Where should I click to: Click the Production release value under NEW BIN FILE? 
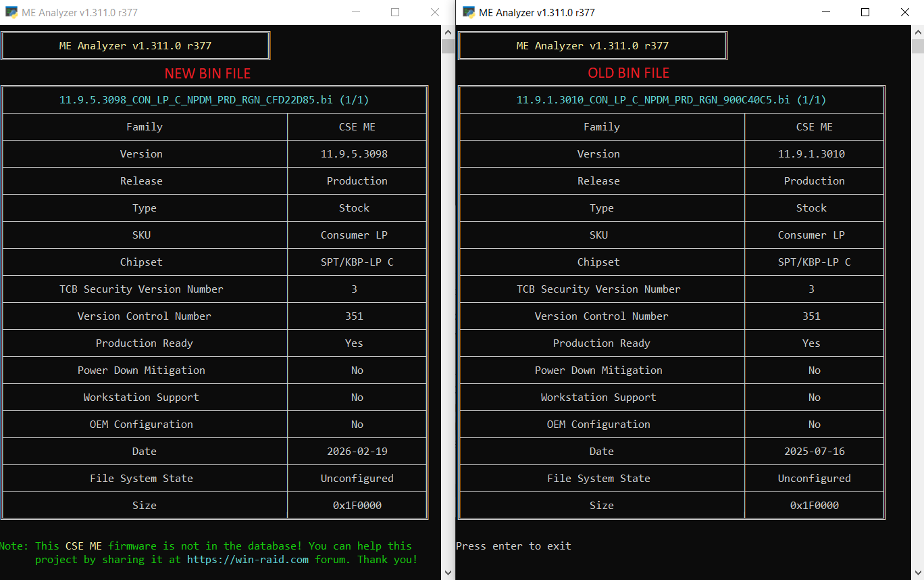pos(357,181)
